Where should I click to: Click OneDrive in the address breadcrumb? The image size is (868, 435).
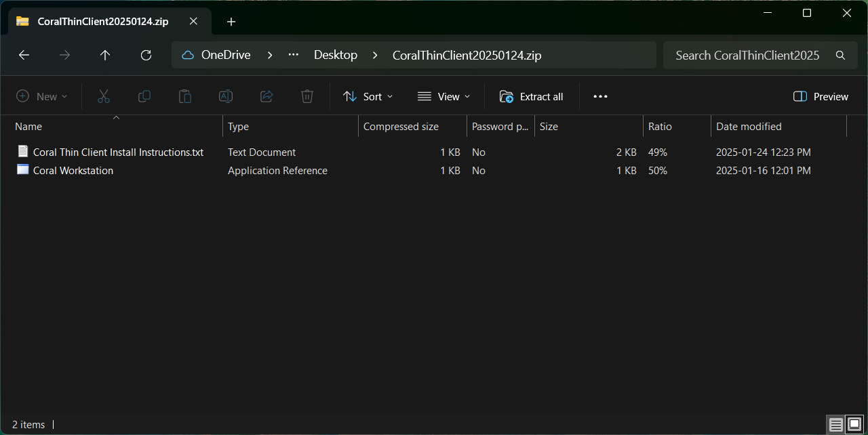coord(226,56)
